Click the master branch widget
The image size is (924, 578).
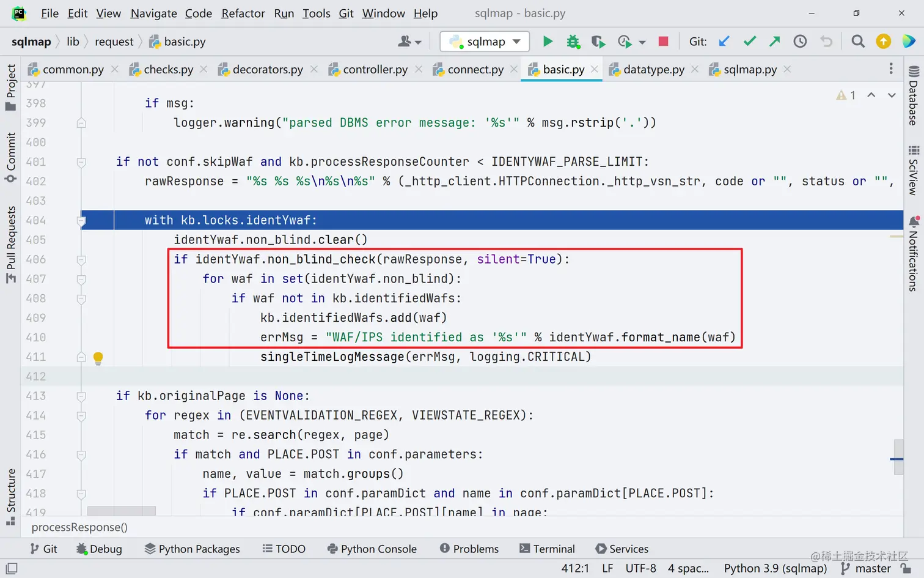pyautogui.click(x=866, y=568)
